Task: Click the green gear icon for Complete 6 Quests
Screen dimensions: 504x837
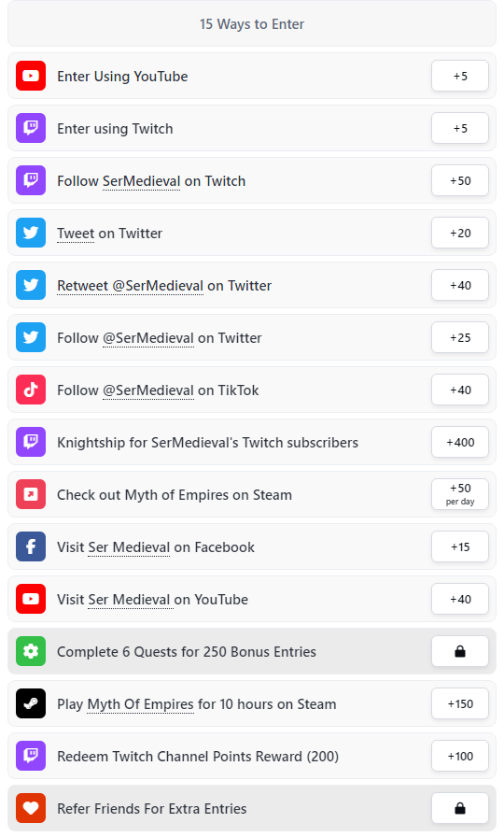Action: pos(31,651)
